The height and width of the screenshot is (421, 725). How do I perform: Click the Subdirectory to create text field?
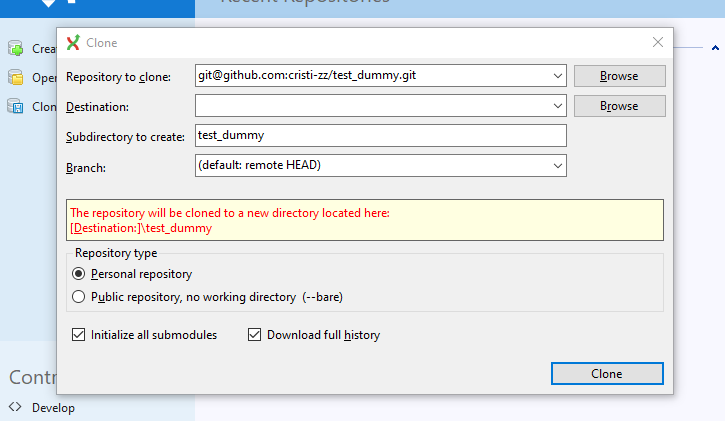[380, 135]
